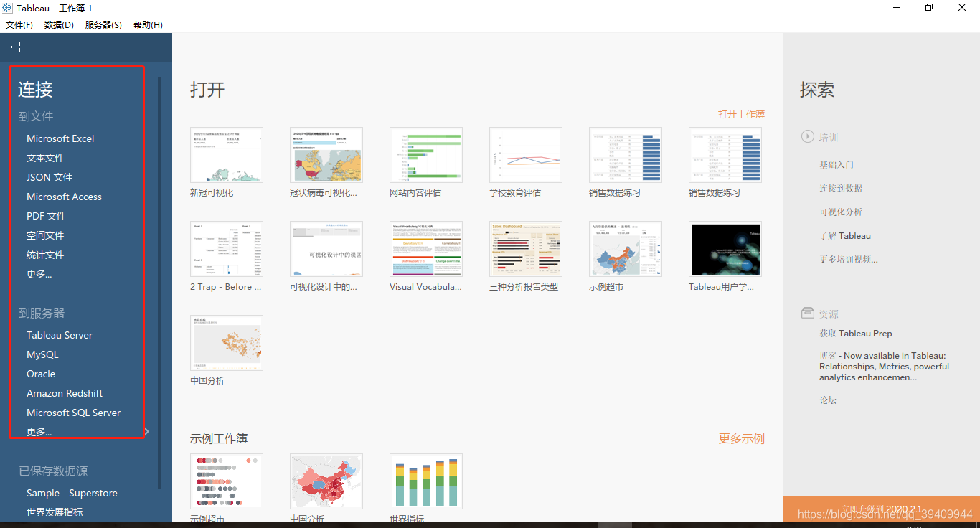This screenshot has height=528, width=980.
Task: Open the 2 Trap - Before workbook thumbnail
Action: click(227, 249)
